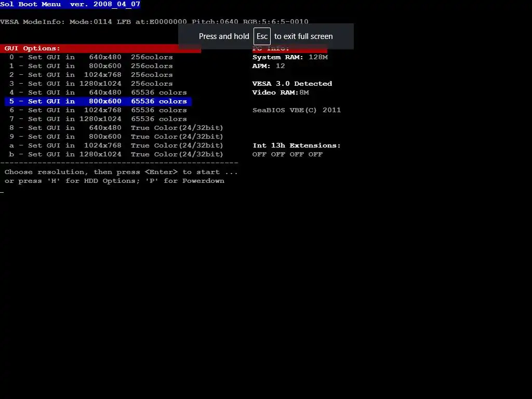Select option 0 Set GUI 640x480 256colors
Screen dimensions: 532x399
pos(91,57)
